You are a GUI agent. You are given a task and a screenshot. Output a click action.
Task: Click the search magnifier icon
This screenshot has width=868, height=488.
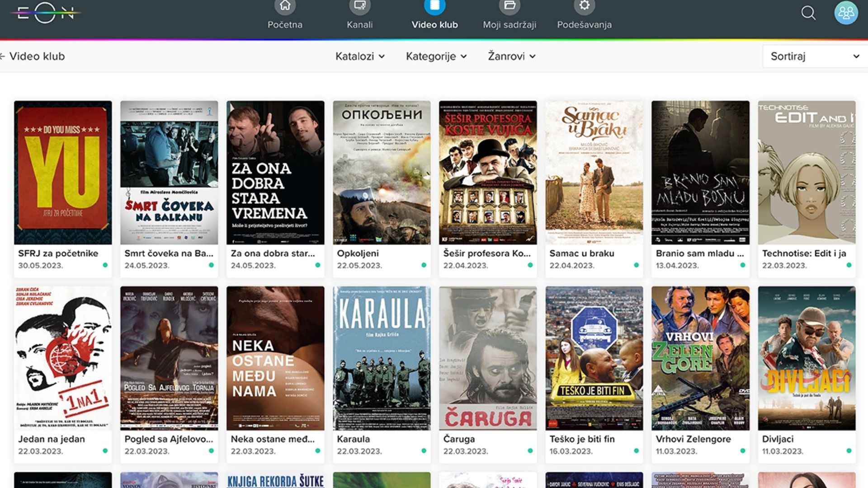point(808,13)
